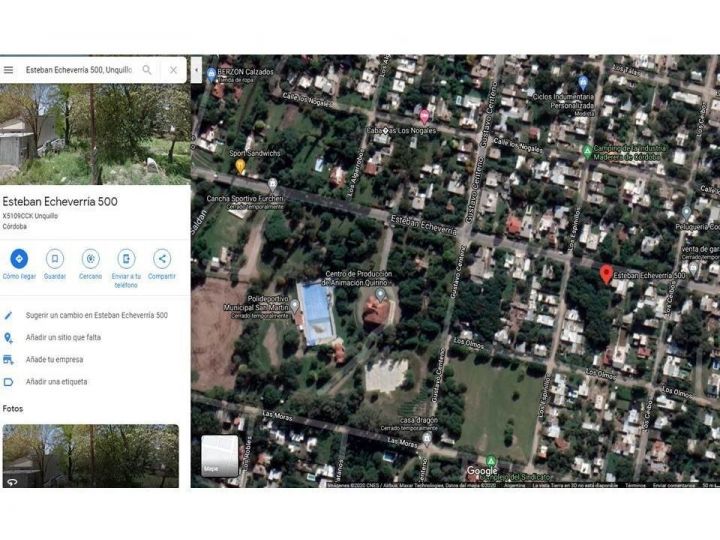Click the Centro de Producción de Animación marker
Image resolution: width=720 pixels, height=540 pixels.
click(380, 294)
